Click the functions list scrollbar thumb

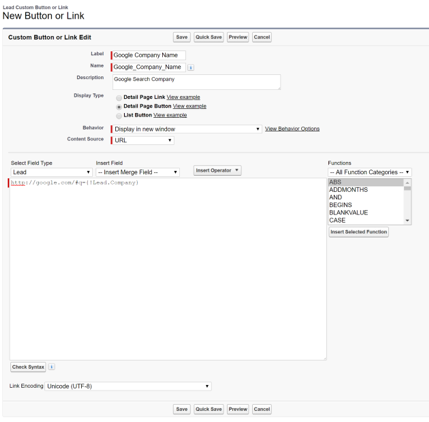click(x=407, y=188)
